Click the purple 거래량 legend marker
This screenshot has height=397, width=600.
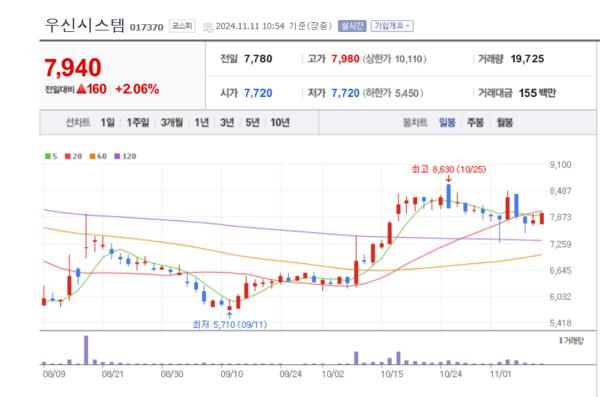[x=561, y=340]
